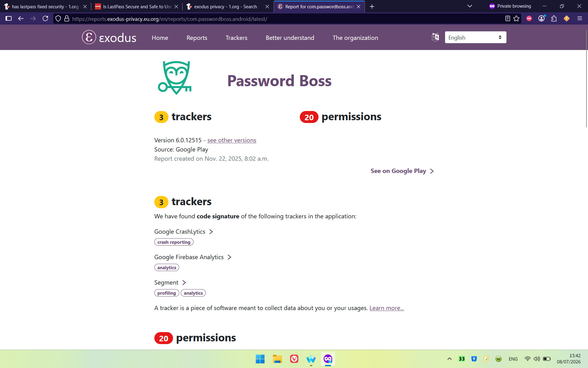Image resolution: width=588 pixels, height=368 pixels.
Task: Open File Explorer from the taskbar
Action: [277, 359]
